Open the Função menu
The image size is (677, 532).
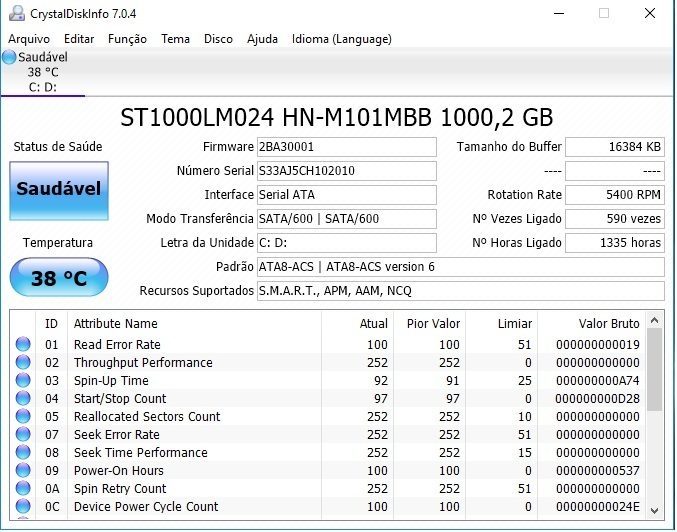pyautogui.click(x=127, y=39)
